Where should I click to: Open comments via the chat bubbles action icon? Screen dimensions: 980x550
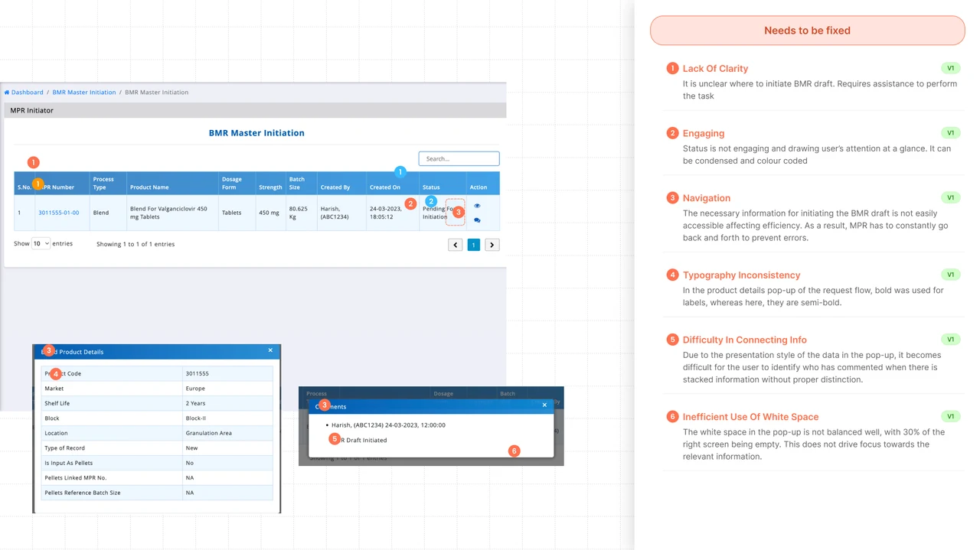(477, 220)
